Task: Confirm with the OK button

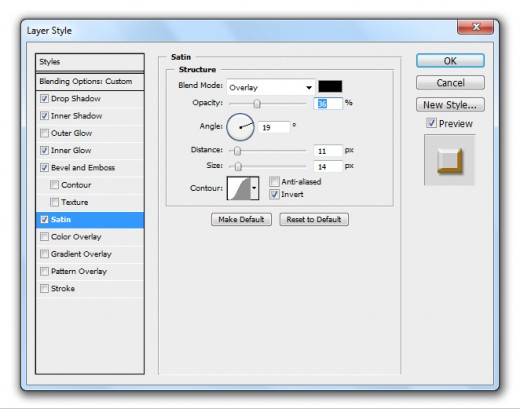Action: click(450, 61)
